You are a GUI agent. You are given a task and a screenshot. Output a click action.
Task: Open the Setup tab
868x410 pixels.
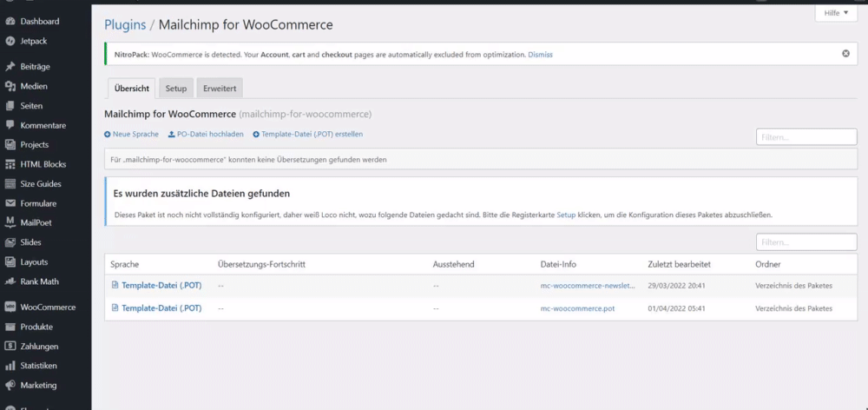176,88
